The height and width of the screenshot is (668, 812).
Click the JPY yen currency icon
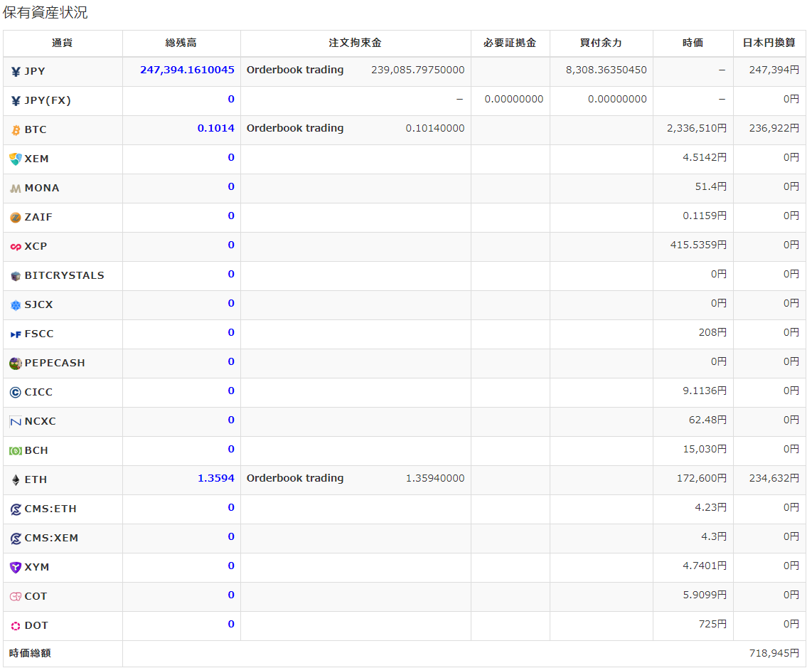[16, 72]
